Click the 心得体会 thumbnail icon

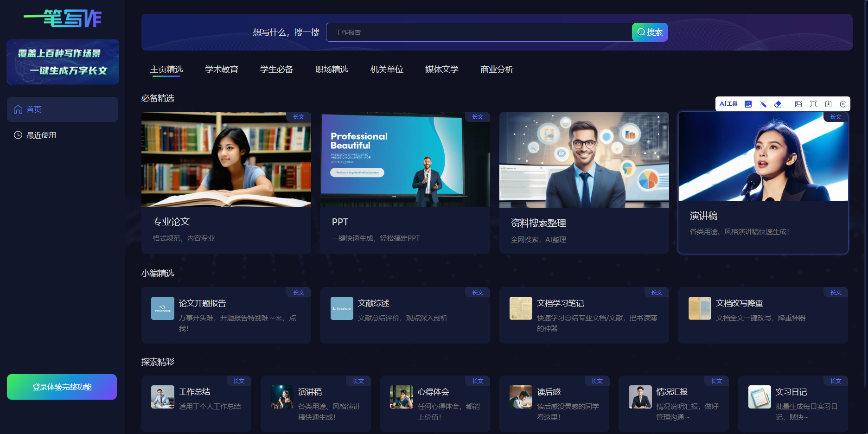[402, 397]
